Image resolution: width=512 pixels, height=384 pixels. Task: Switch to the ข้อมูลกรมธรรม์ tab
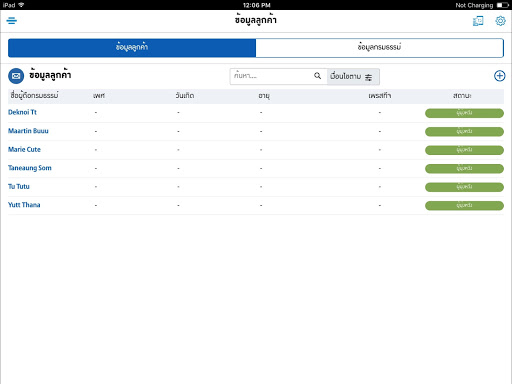(x=379, y=48)
